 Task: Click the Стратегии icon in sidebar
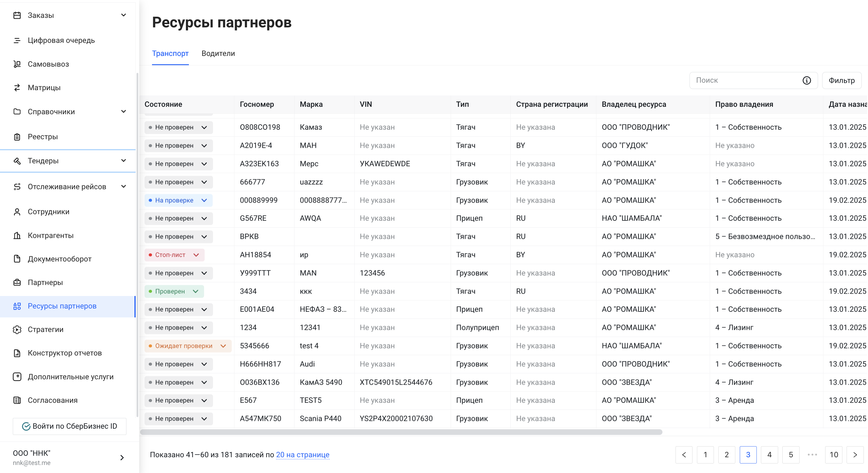pos(17,330)
